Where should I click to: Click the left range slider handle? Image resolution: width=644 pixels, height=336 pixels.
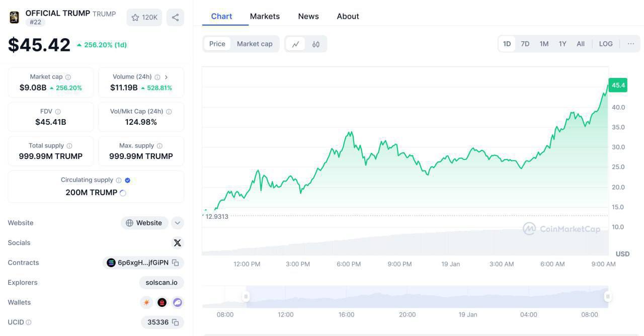(246, 297)
